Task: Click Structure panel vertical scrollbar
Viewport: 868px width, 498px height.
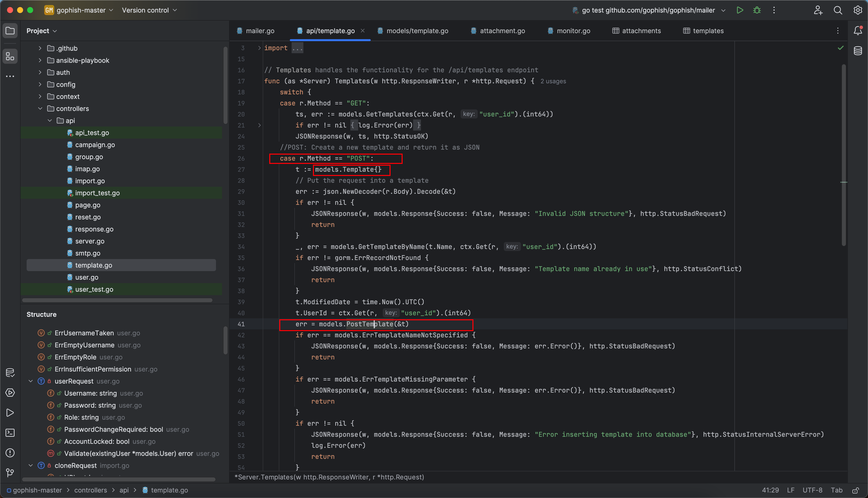Action: pyautogui.click(x=225, y=340)
